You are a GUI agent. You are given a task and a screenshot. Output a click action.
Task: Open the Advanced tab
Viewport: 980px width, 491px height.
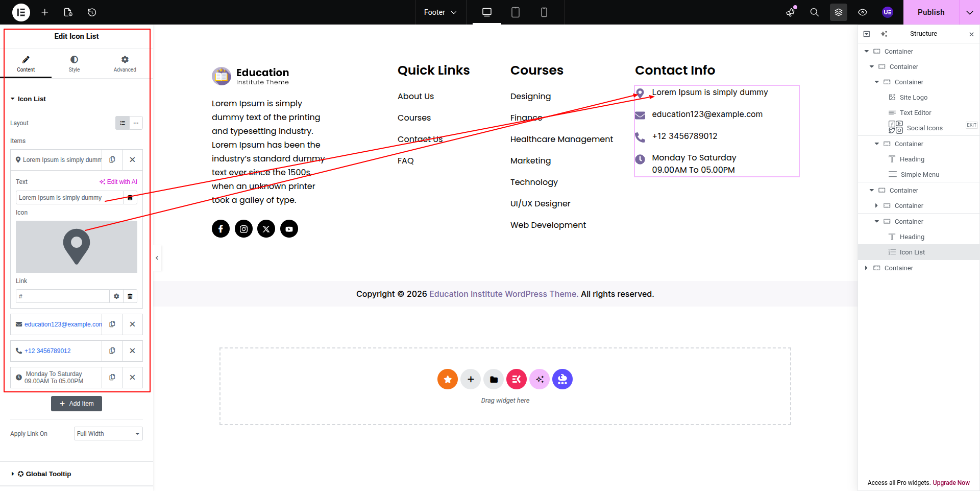(x=125, y=64)
